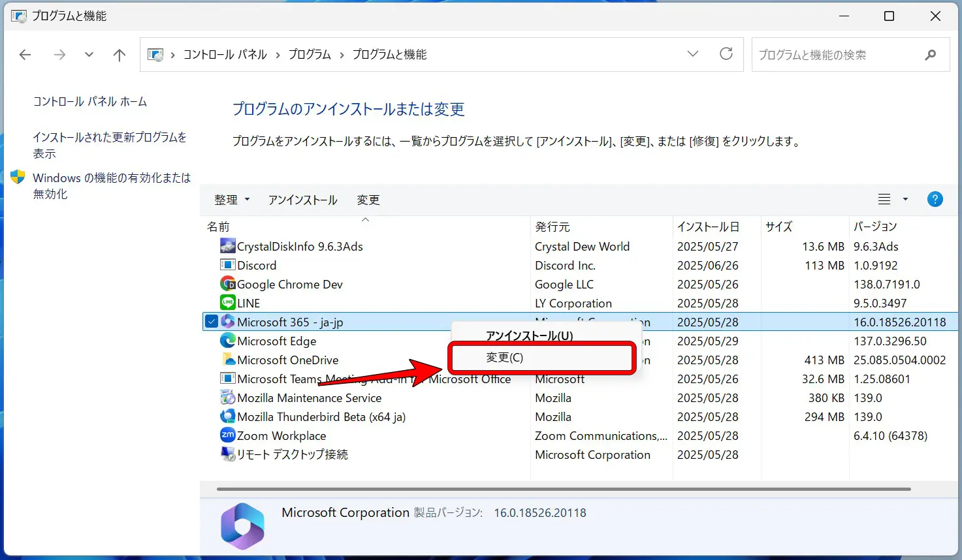Screen dimensions: 962x560
Task: Click the CrystalDiskInfo program icon
Action: [x=228, y=246]
